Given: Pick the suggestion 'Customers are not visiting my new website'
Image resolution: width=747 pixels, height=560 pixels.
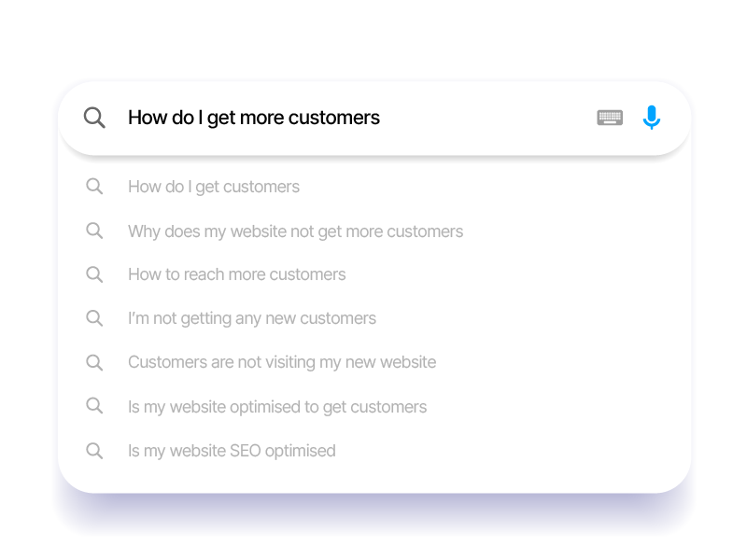Looking at the screenshot, I should 282,362.
